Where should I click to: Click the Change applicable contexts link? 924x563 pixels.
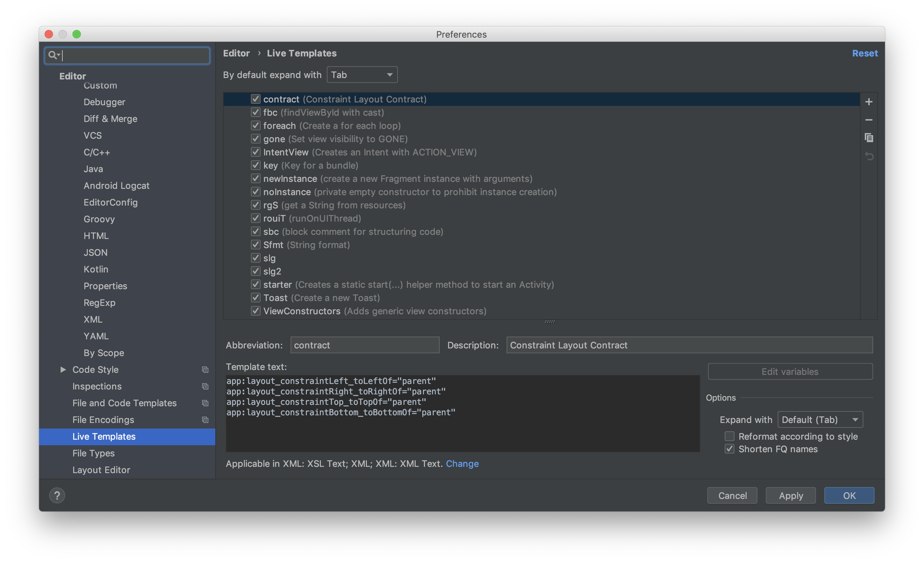462,464
